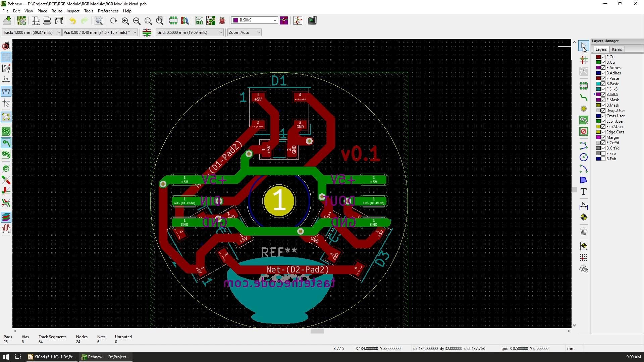The width and height of the screenshot is (644, 362).
Task: Open the Route menu
Action: 57,11
